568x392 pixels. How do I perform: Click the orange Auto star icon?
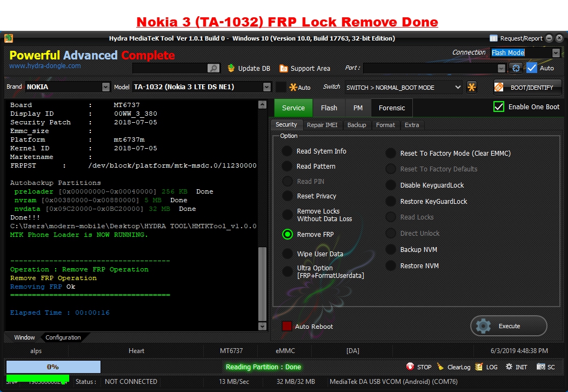click(293, 87)
